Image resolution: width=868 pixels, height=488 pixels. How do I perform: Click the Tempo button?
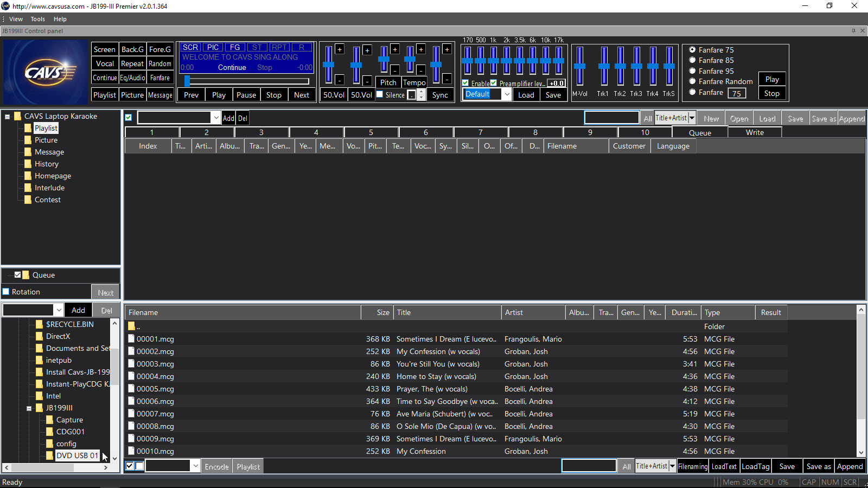coord(414,82)
